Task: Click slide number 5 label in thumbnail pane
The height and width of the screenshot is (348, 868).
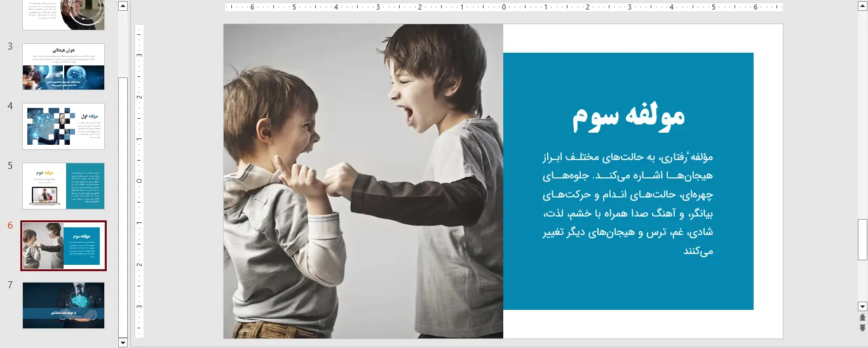Action: tap(10, 166)
